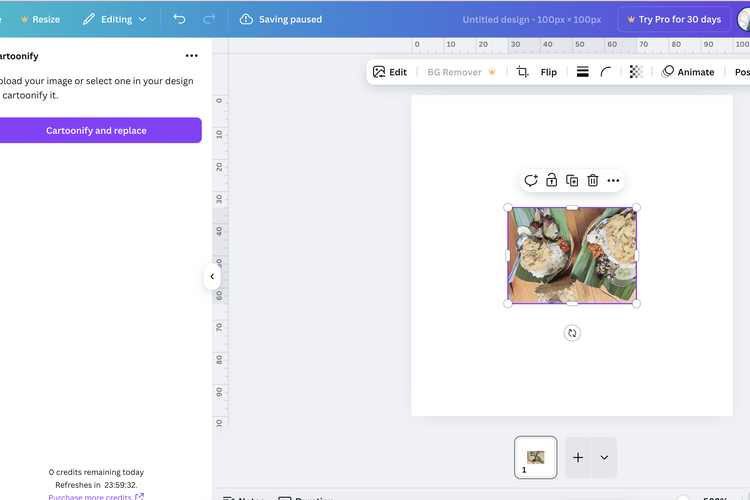Click the Flip option
Viewport: 750px width, 500px height.
(x=549, y=72)
